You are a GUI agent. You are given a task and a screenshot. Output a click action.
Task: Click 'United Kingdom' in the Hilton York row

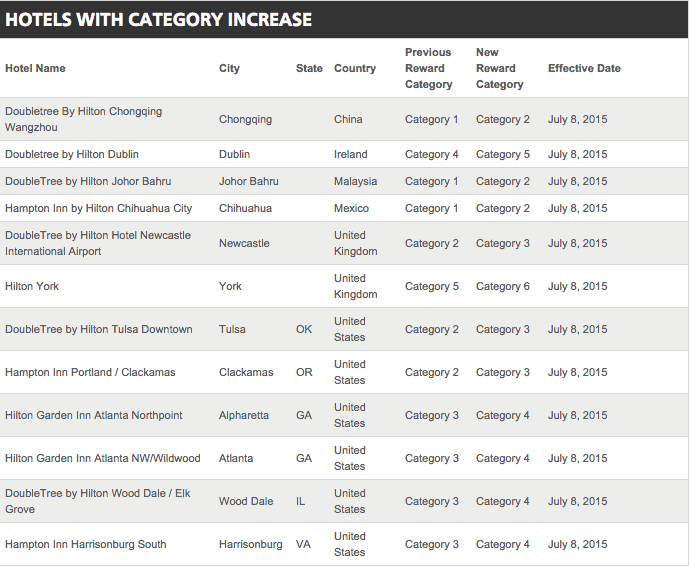click(x=356, y=287)
